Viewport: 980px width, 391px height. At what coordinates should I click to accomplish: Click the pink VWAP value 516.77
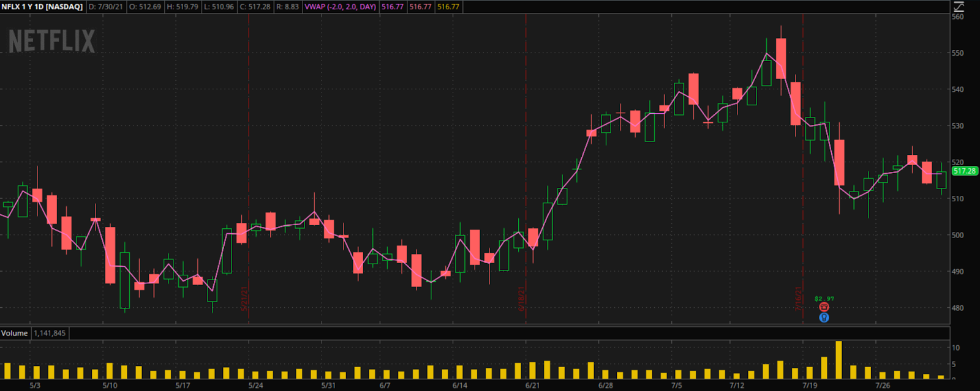coord(393,7)
